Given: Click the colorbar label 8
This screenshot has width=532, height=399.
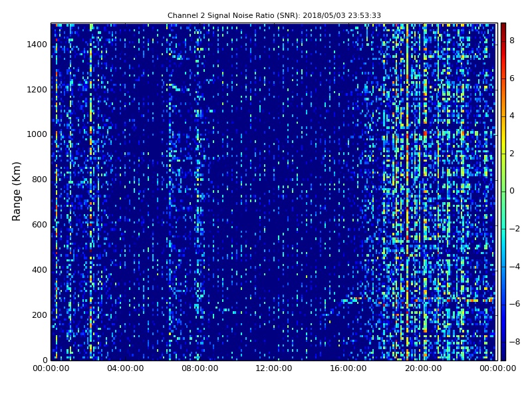Looking at the screenshot, I should [x=512, y=41].
